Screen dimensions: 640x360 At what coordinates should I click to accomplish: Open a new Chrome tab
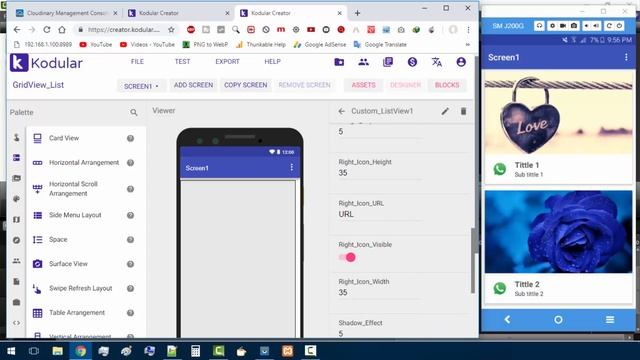[357, 13]
